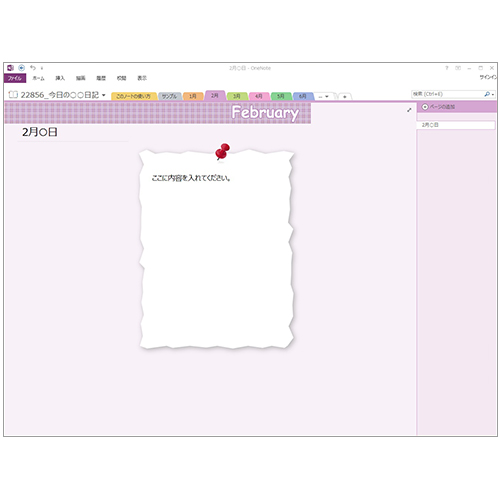
Task: Open the ホーム (Home) ribbon tab
Action: (x=38, y=78)
